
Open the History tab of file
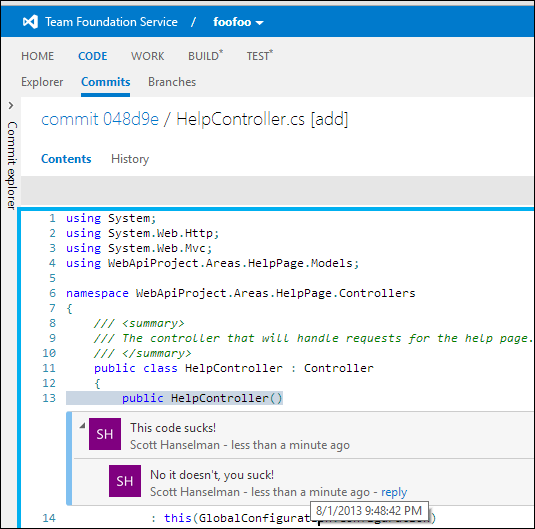click(130, 159)
